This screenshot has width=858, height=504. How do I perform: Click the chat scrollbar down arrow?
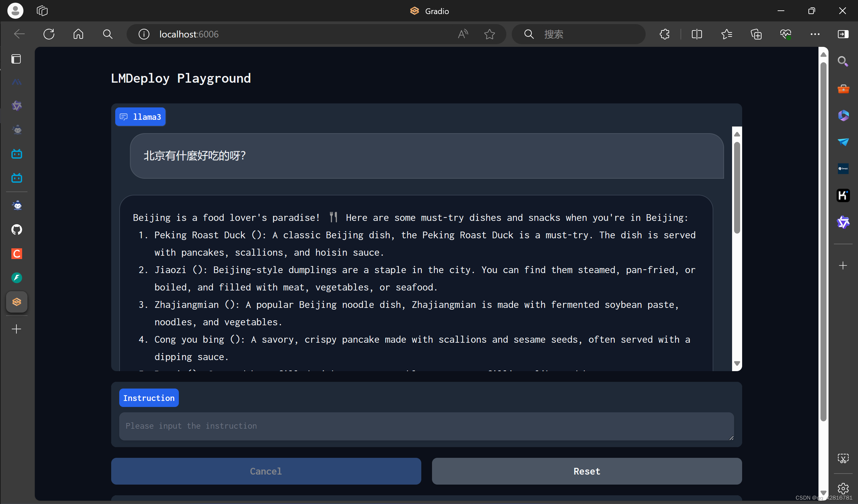click(x=737, y=363)
